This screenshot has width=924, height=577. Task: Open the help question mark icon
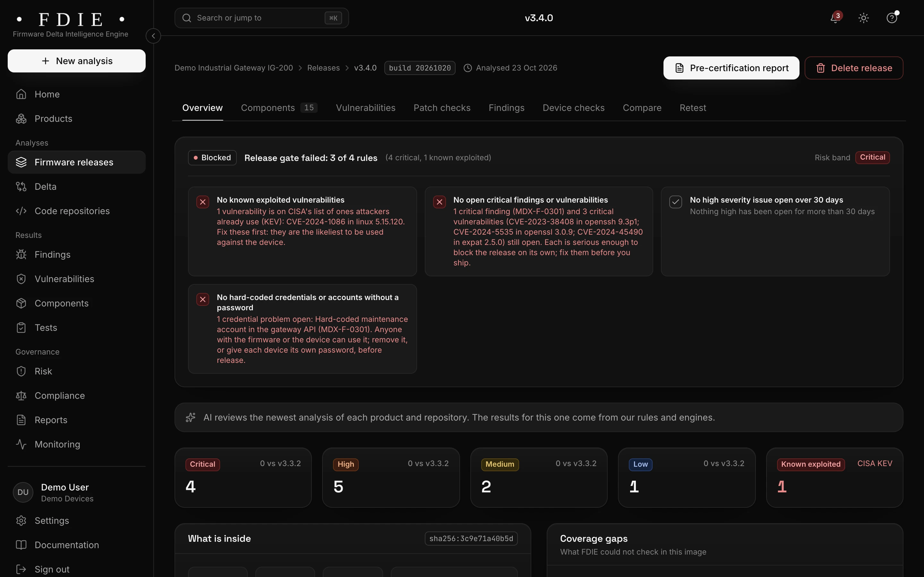click(x=892, y=18)
